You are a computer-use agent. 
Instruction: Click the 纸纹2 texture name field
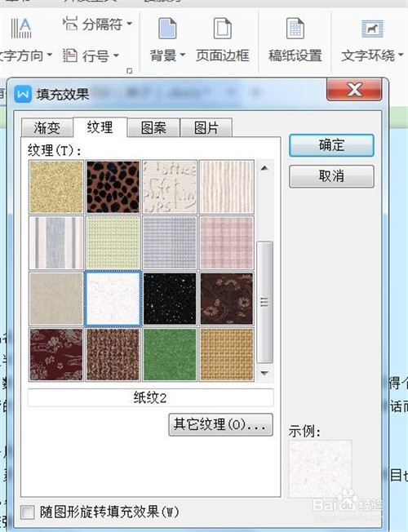150,397
